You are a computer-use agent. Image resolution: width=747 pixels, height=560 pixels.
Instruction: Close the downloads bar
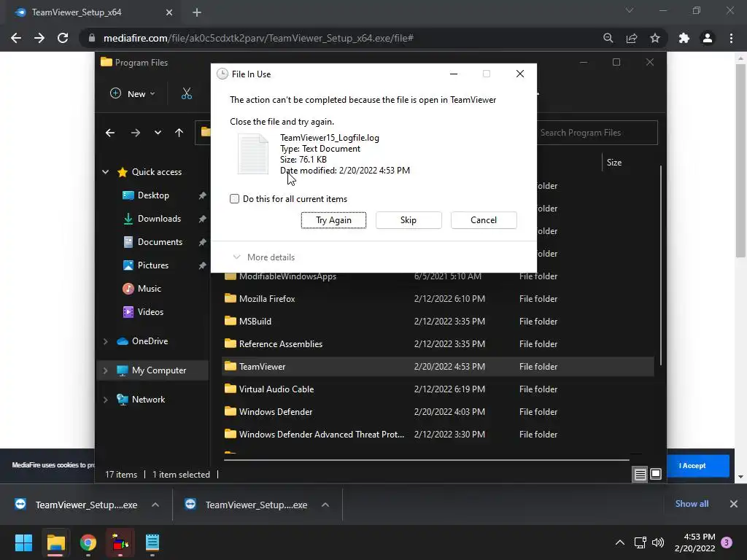tap(734, 504)
